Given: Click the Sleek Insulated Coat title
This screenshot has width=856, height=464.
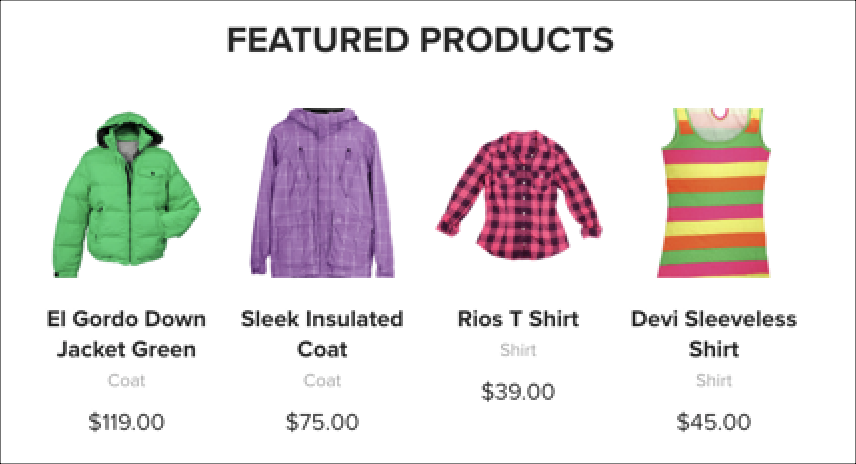Looking at the screenshot, I should (x=322, y=334).
